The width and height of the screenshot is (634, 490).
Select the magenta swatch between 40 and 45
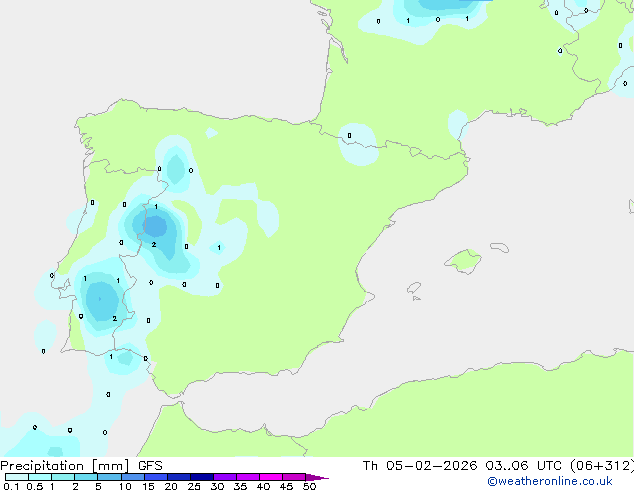(271, 477)
